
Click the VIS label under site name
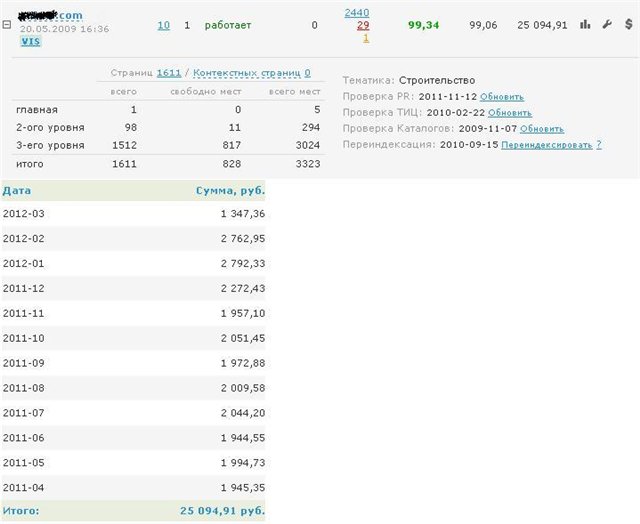pyautogui.click(x=30, y=42)
